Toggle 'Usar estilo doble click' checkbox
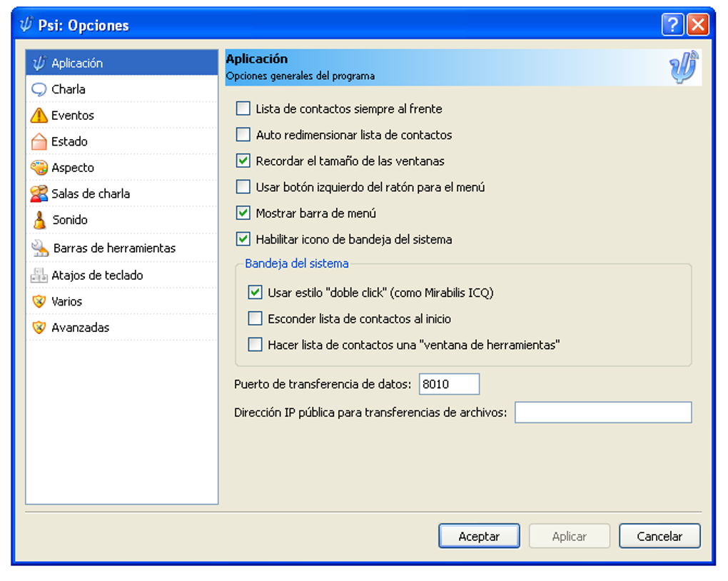This screenshot has height=581, width=728. (256, 293)
